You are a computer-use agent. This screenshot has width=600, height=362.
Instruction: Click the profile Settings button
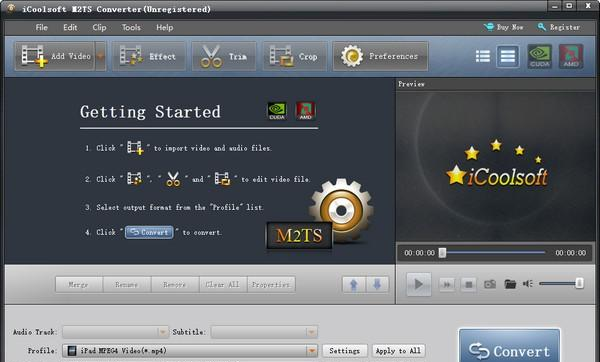point(344,351)
